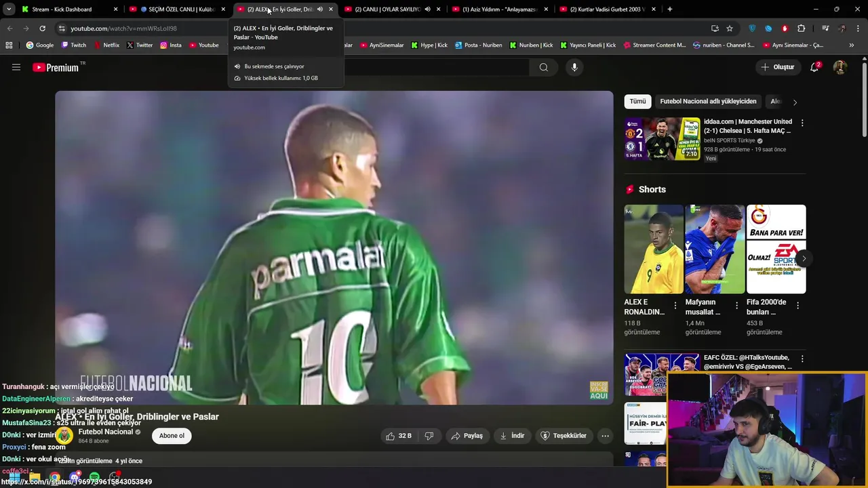868x488 pixels.
Task: Reload the current YouTube page
Action: click(42, 28)
